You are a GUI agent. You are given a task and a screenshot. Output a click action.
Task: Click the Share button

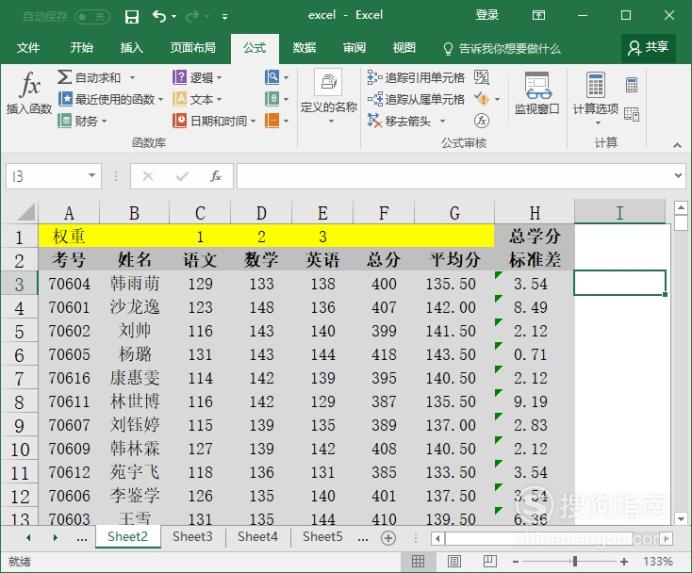click(x=648, y=48)
